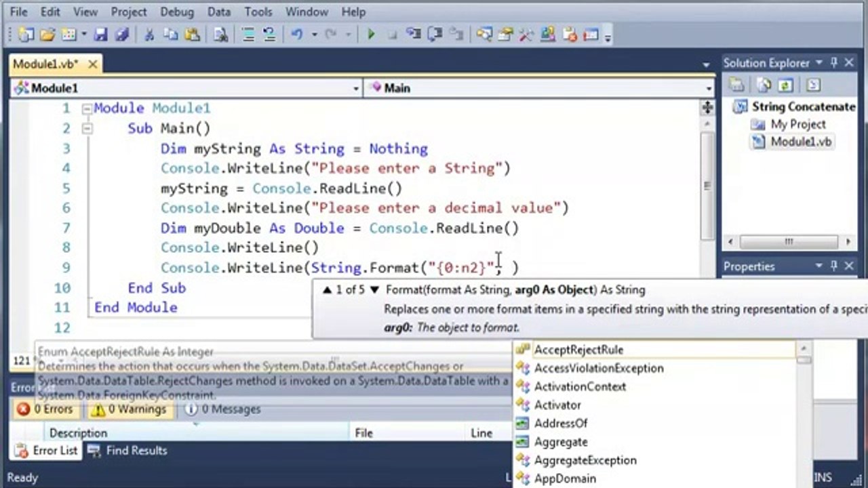Click the Step Over debug icon
Viewport: 868px width, 488px height.
[x=434, y=35]
